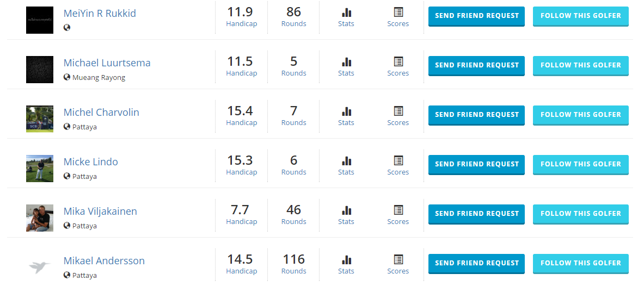Screen dimensions: 644x286
Task: Send friend request to MeiYin R Rukkid
Action: tap(476, 16)
